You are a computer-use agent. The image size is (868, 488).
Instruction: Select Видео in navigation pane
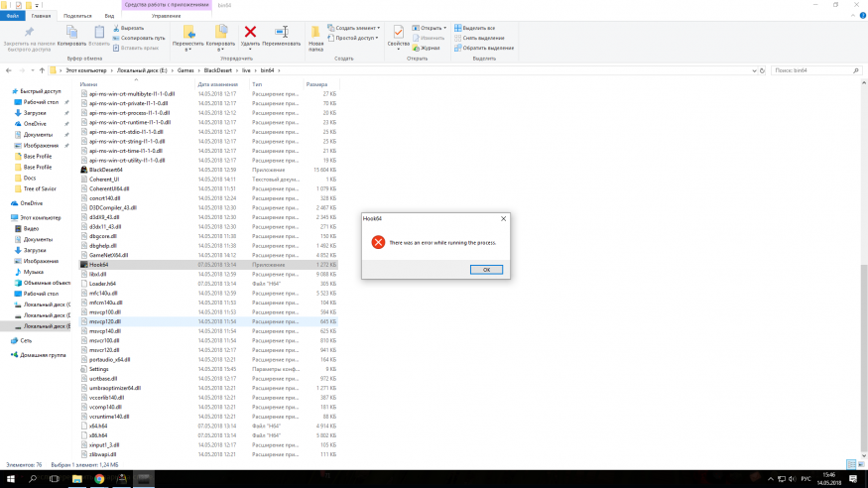[x=31, y=228]
